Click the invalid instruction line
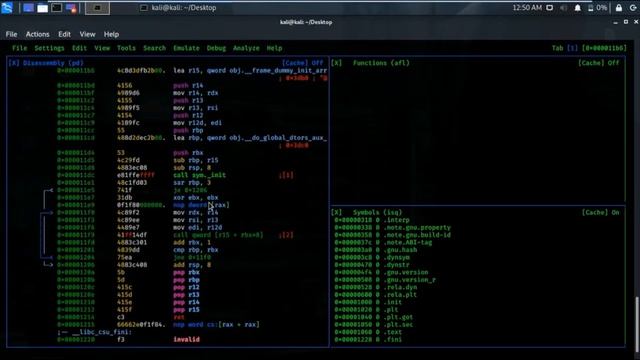This screenshot has height=360, width=640. tap(187, 340)
